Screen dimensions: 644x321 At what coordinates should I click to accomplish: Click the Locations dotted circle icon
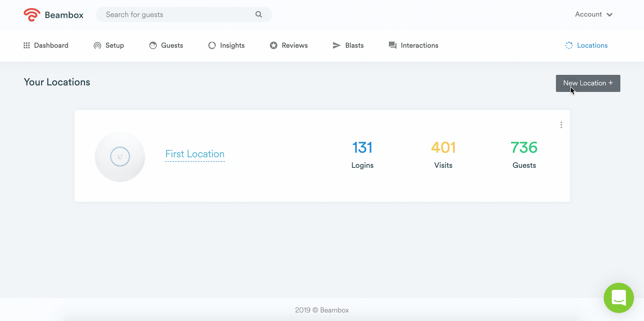point(569,45)
